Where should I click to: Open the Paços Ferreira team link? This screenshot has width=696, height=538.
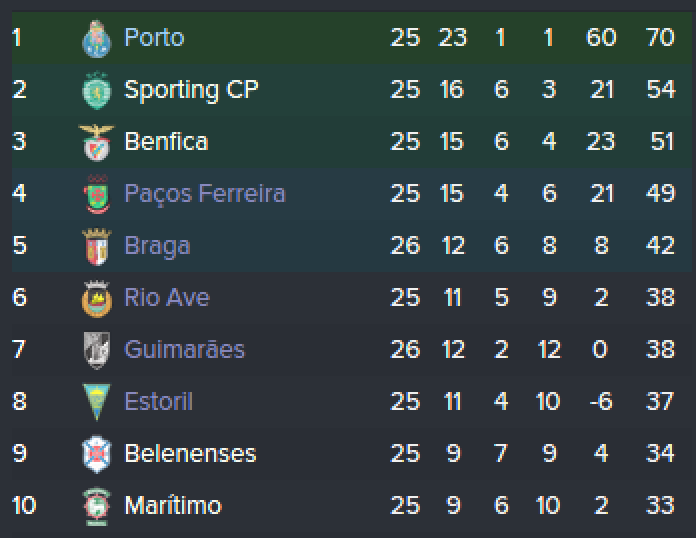click(204, 194)
